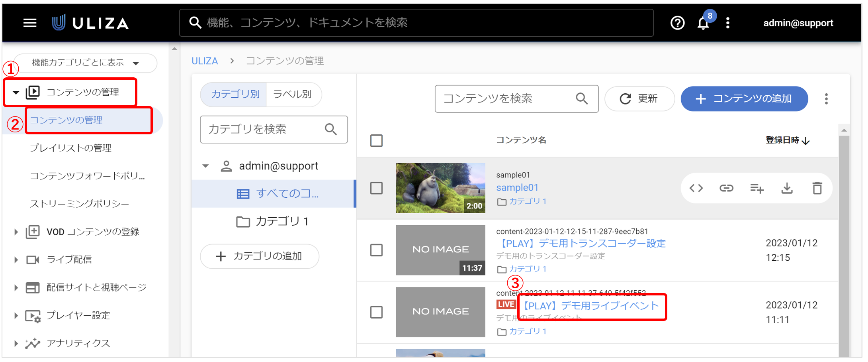Viewport: 868px width, 362px height.
Task: Collapse the admin@support category tree
Action: click(206, 165)
